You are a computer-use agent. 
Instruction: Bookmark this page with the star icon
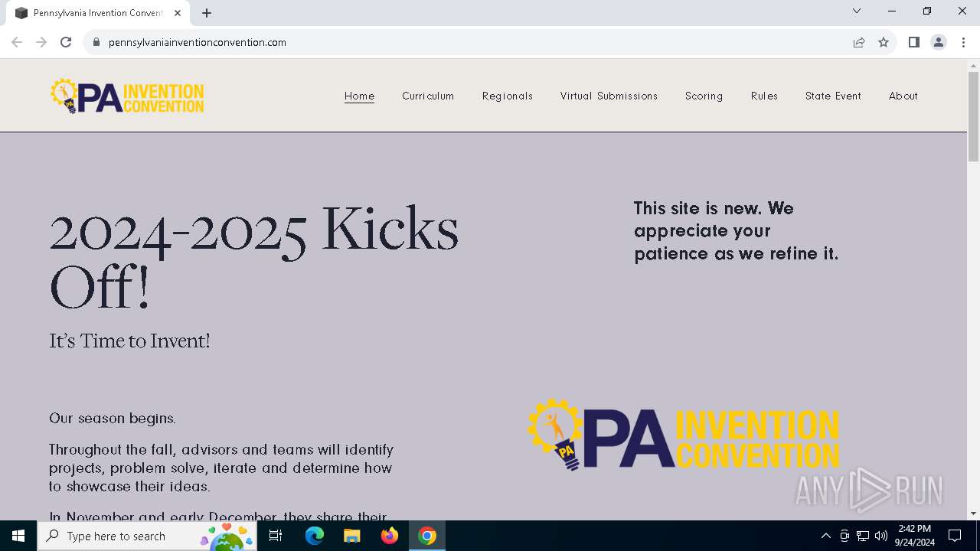[884, 42]
